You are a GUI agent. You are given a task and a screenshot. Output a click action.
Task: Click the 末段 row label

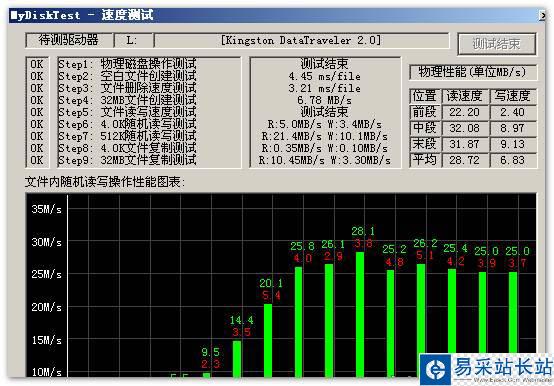click(425, 144)
